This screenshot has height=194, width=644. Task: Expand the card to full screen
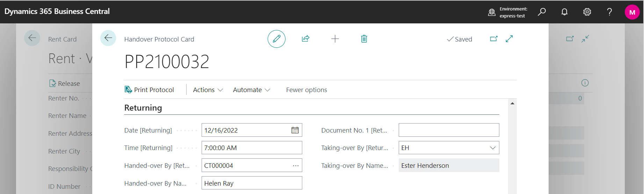tap(509, 39)
